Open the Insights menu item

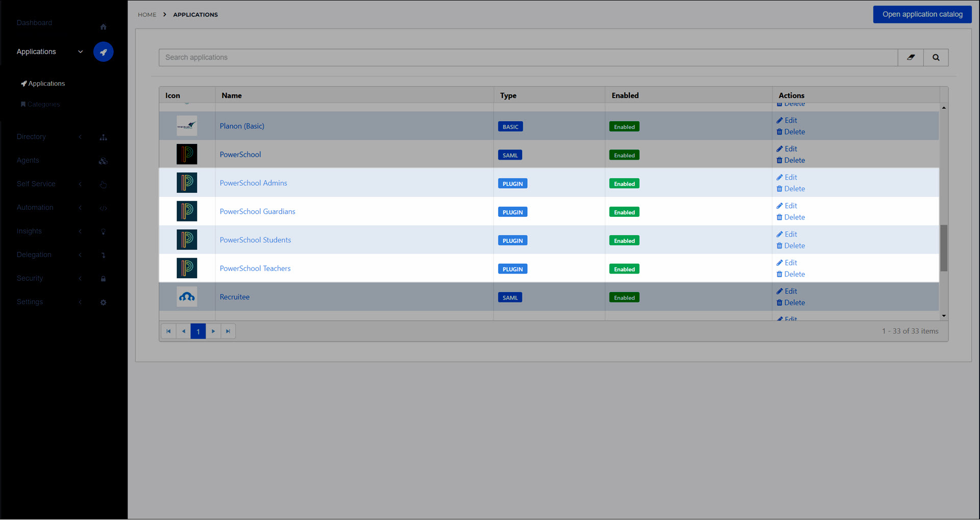pyautogui.click(x=29, y=231)
